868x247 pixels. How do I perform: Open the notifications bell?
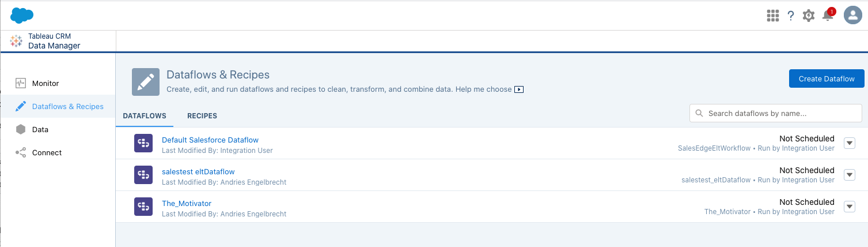point(828,16)
